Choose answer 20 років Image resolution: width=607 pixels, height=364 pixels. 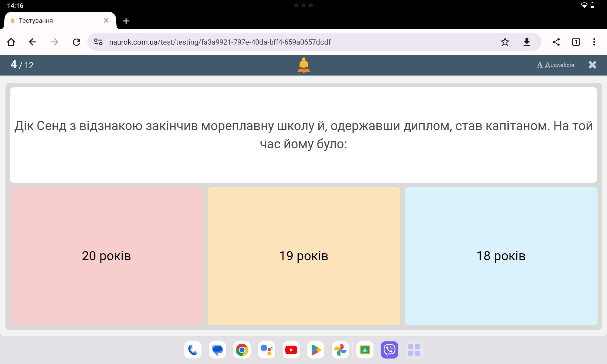tap(107, 256)
